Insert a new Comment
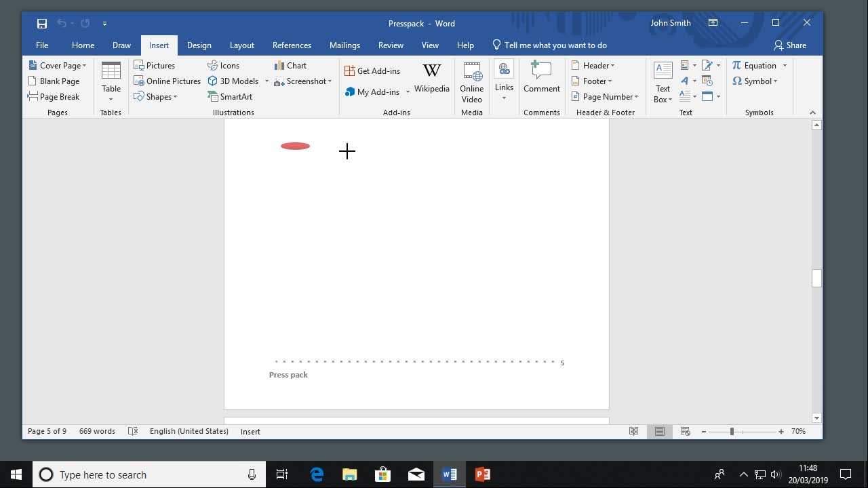The height and width of the screenshot is (488, 868). pos(541,77)
